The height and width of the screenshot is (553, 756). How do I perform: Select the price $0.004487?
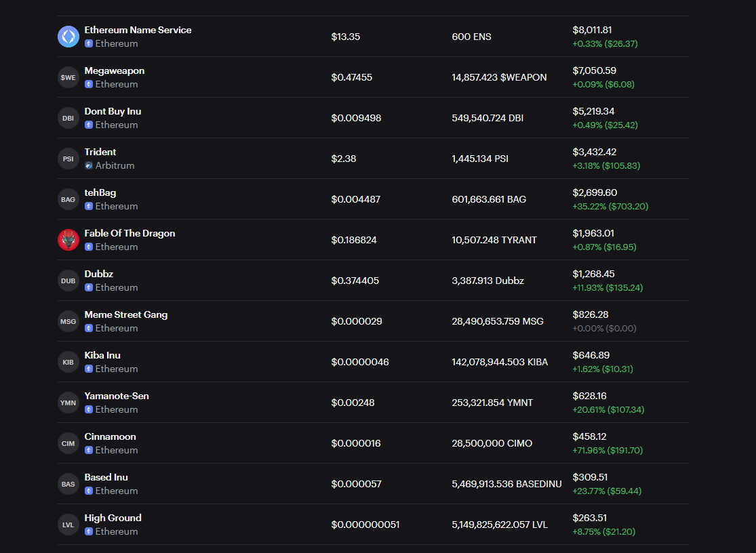click(356, 199)
